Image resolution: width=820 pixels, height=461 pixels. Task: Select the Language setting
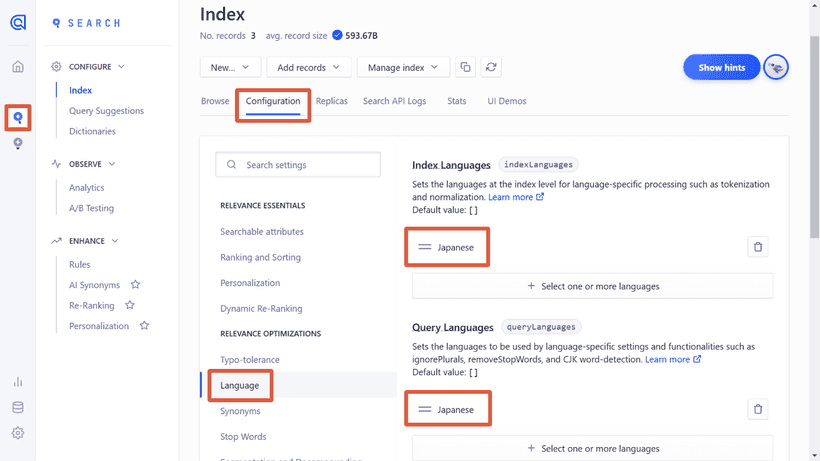click(240, 385)
